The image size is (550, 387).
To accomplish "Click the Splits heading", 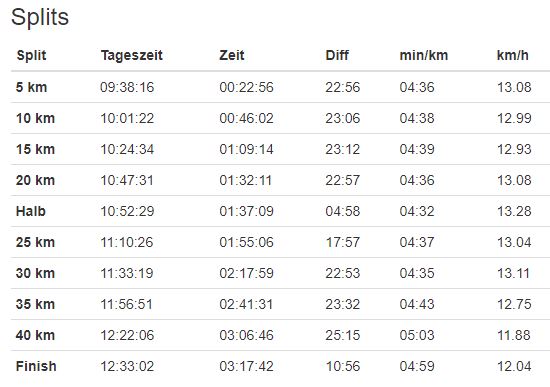I will [x=40, y=18].
